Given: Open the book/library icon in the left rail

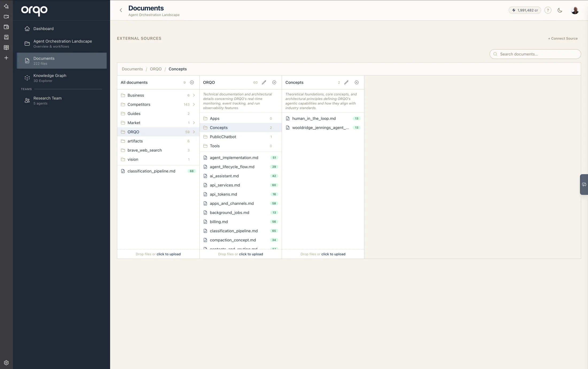Looking at the screenshot, I should (6, 48).
